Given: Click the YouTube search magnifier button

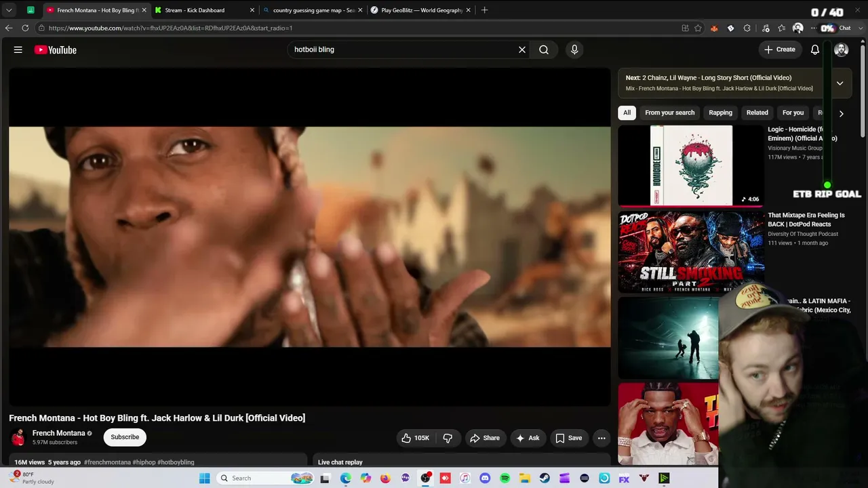Looking at the screenshot, I should [x=544, y=49].
